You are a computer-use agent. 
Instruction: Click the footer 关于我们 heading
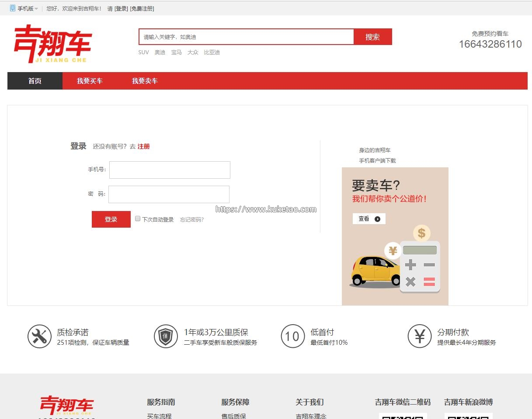[309, 402]
